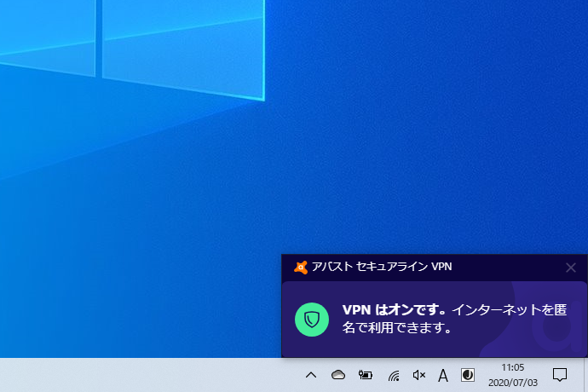Screen dimensions: 588x392
Task: Click the Avast logo in the notification header
Action: click(301, 268)
